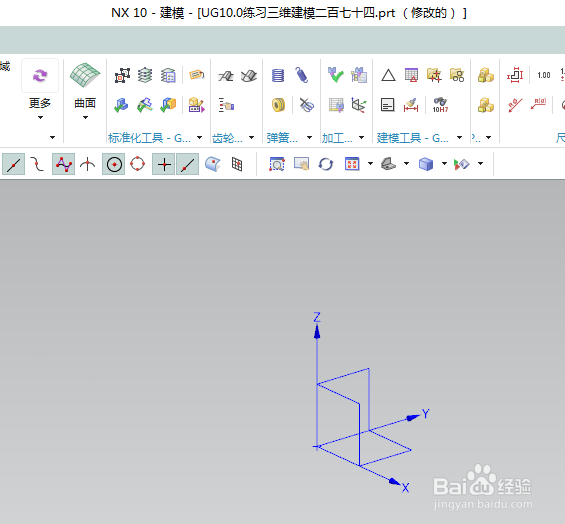Click the linked selection boxes icon
This screenshot has width=565, height=524.
123,75
